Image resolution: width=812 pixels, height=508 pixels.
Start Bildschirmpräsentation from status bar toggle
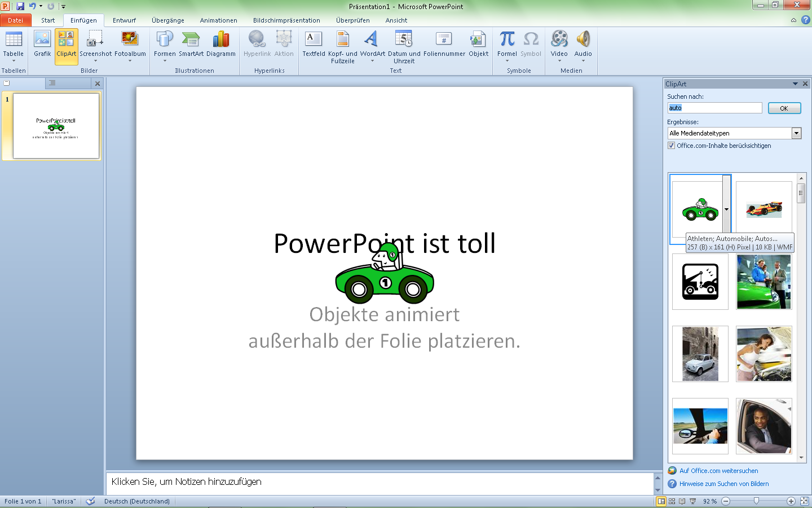(692, 501)
